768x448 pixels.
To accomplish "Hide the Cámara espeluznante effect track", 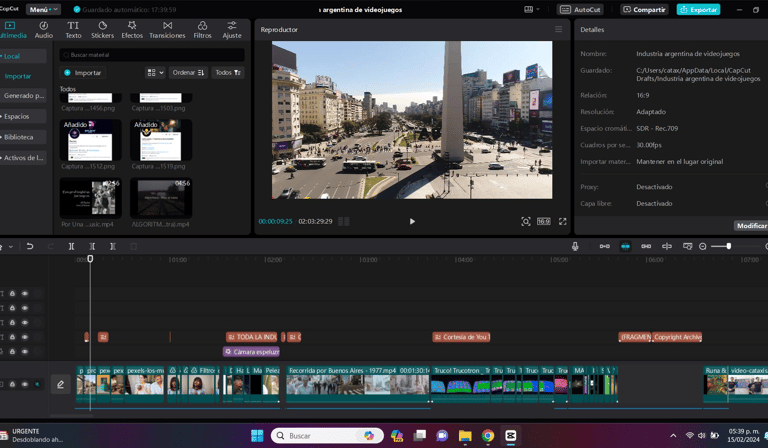I will [x=24, y=352].
